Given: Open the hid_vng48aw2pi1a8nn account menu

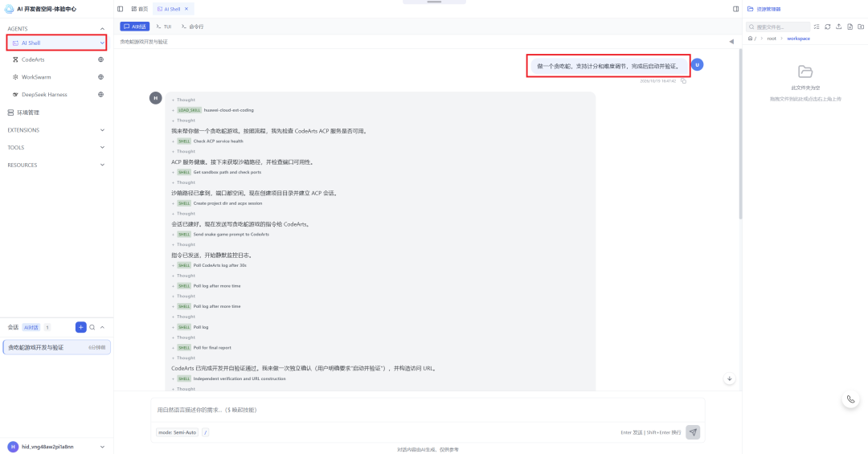Looking at the screenshot, I should [x=56, y=447].
